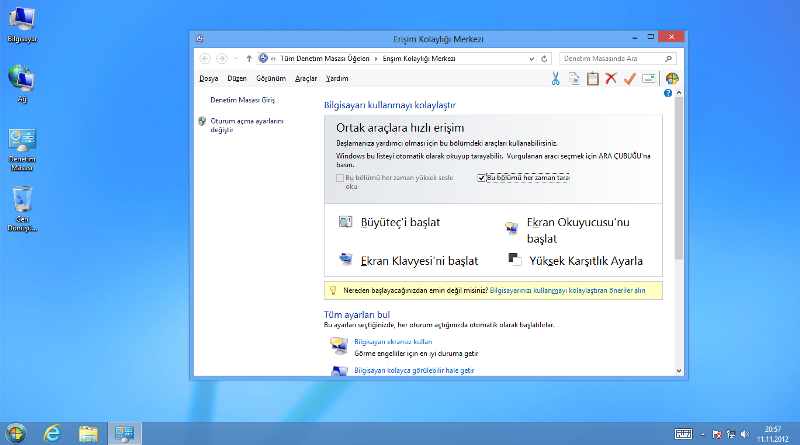Click 'Tüm Denetim Masası Öğeleri' breadcrumb
800x445 pixels.
pos(324,59)
